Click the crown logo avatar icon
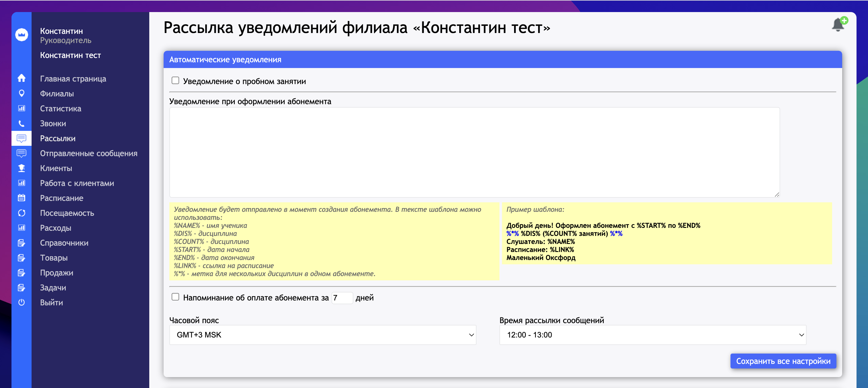Screen dimensions: 868x388 tap(22, 35)
